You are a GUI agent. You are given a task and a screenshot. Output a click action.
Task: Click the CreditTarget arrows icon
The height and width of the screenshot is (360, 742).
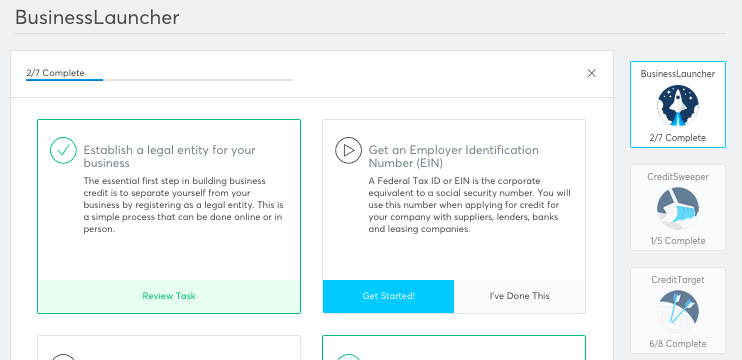point(678,311)
